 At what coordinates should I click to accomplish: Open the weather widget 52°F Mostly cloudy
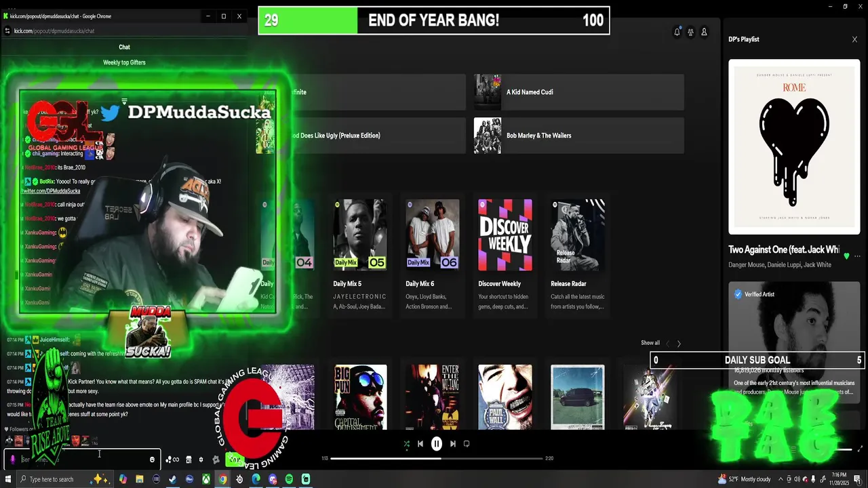pyautogui.click(x=744, y=479)
